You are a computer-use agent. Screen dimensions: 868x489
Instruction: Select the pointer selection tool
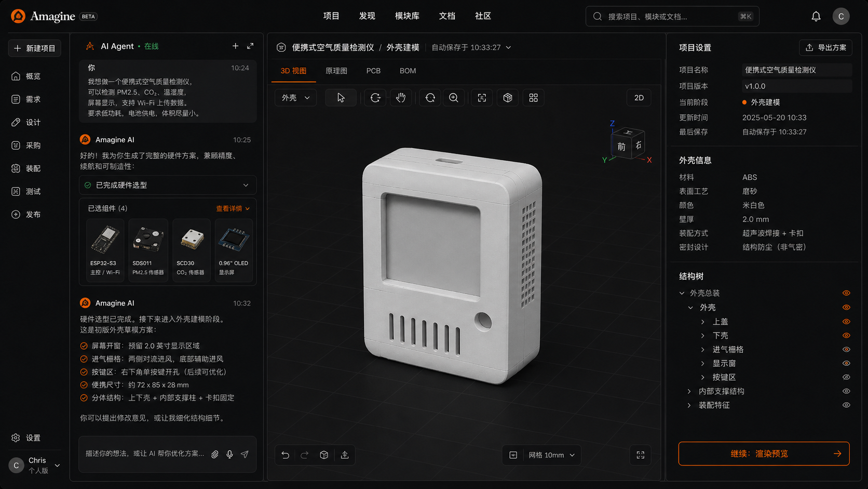pyautogui.click(x=341, y=98)
